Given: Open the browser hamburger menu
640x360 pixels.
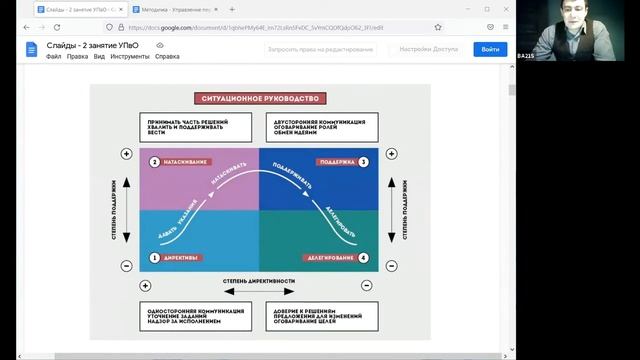Looking at the screenshot, I should point(506,27).
